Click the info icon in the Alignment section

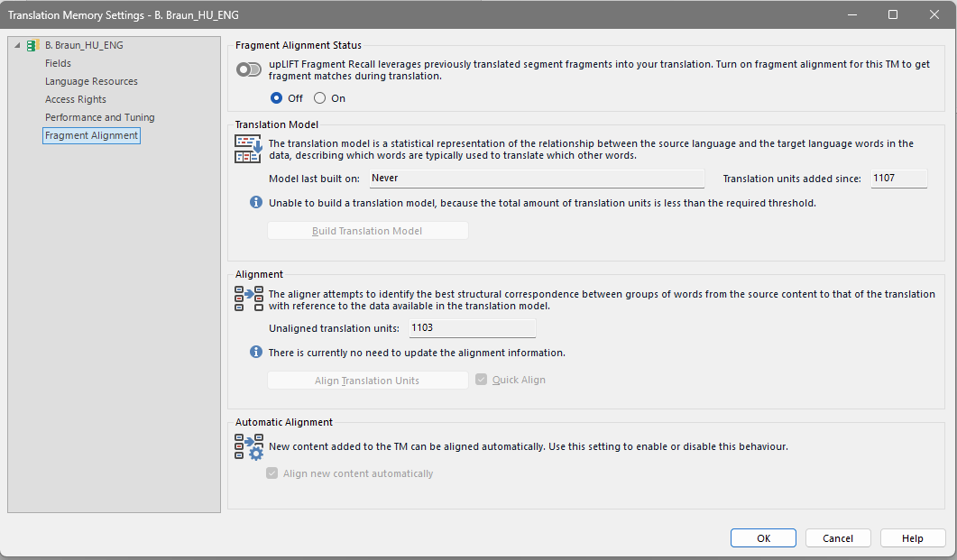point(255,353)
